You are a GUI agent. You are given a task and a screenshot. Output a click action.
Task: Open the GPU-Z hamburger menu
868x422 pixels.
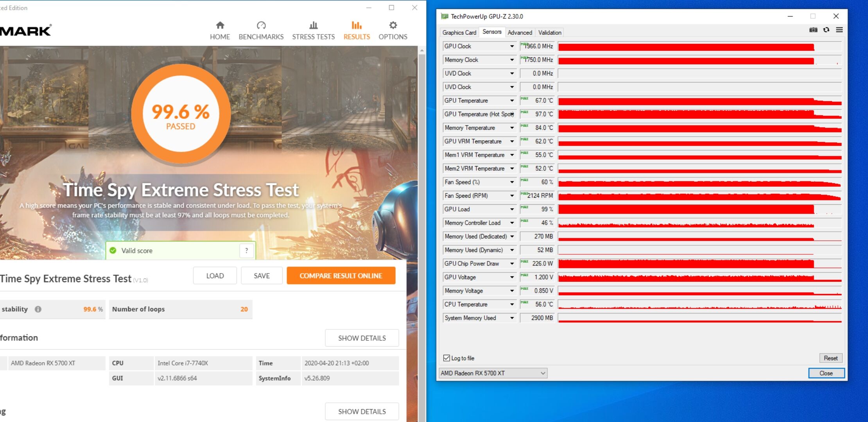coord(839,30)
